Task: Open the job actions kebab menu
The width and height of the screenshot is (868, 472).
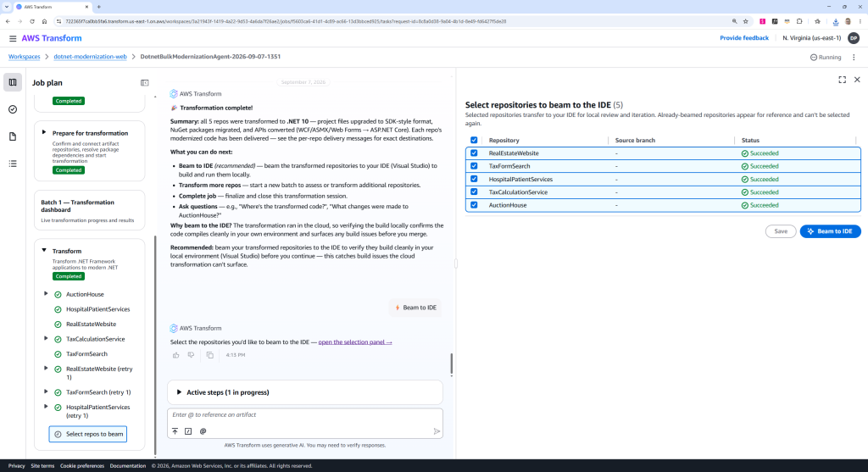Action: 854,57
